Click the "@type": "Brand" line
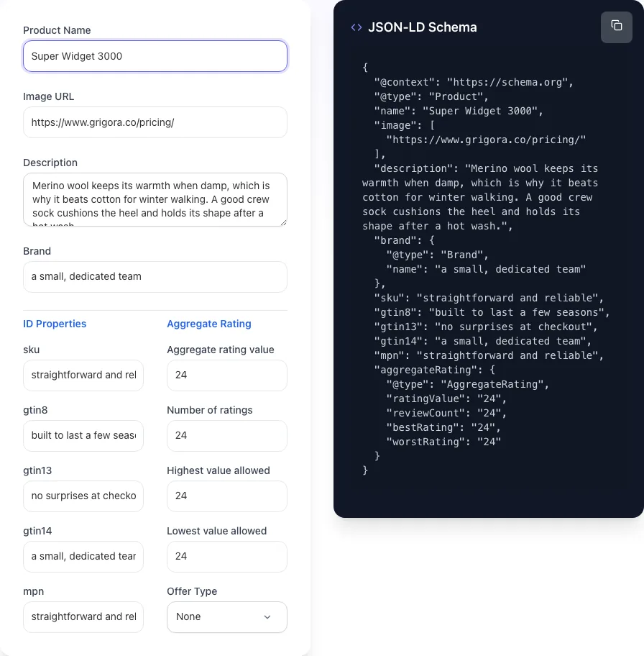644x656 pixels. pos(437,255)
